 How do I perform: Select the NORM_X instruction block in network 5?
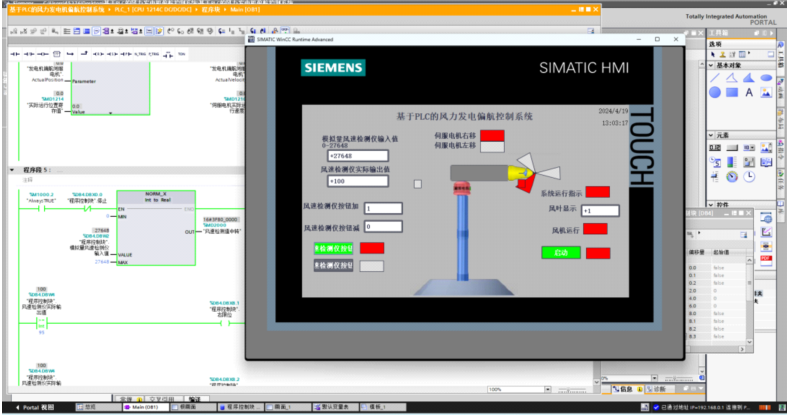pos(156,228)
